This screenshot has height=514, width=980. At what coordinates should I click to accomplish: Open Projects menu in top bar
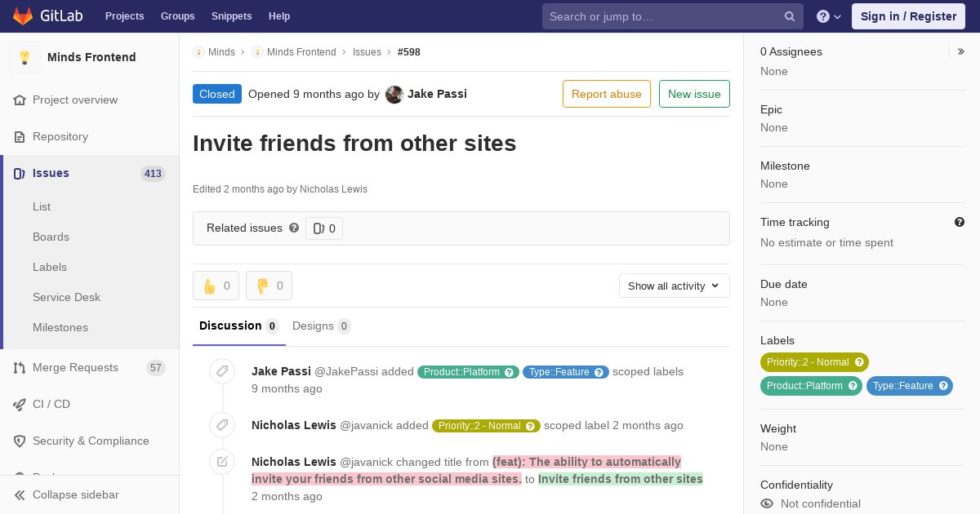pos(125,16)
